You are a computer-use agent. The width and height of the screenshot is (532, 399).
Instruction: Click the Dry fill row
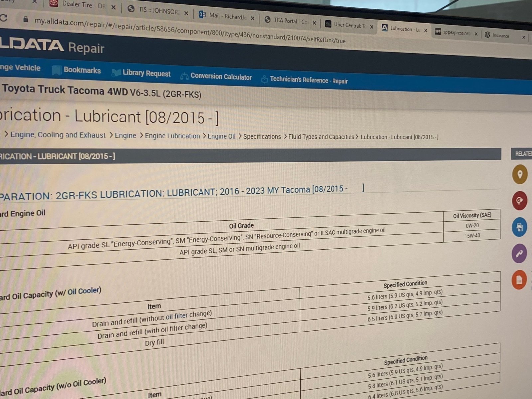(x=154, y=342)
